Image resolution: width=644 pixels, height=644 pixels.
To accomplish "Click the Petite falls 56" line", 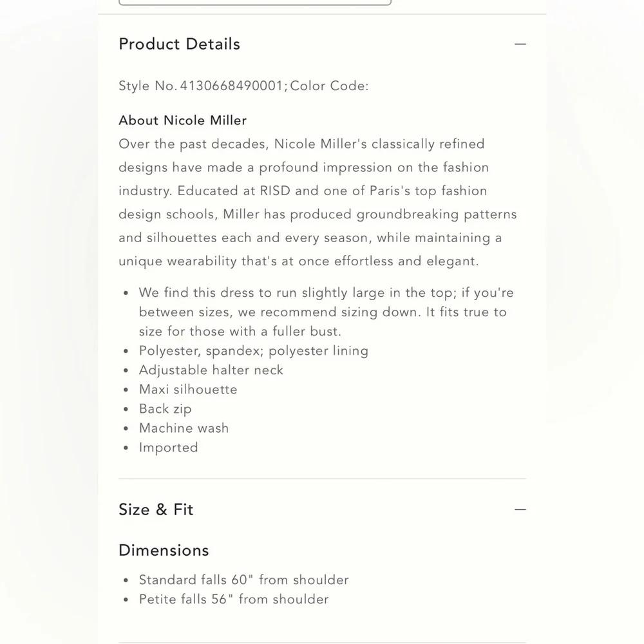I will (x=234, y=599).
